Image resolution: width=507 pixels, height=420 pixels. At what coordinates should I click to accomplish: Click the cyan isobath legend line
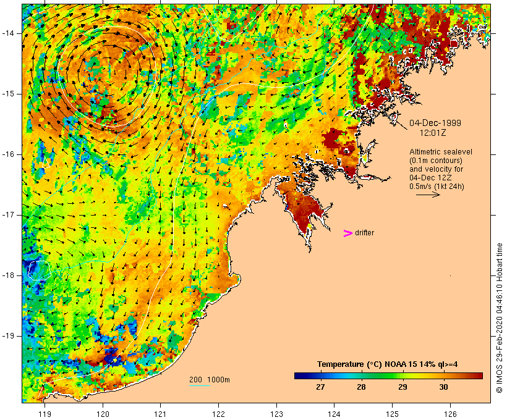tap(200, 385)
